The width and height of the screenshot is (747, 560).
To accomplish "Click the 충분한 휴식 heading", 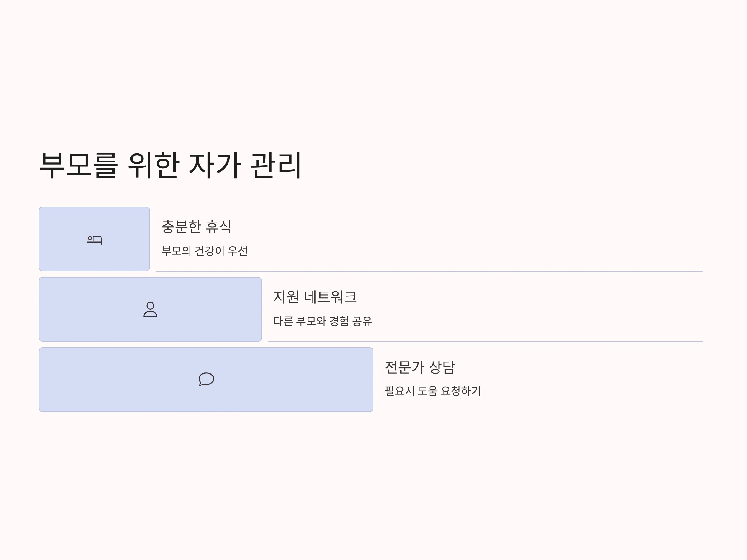I will click(196, 226).
